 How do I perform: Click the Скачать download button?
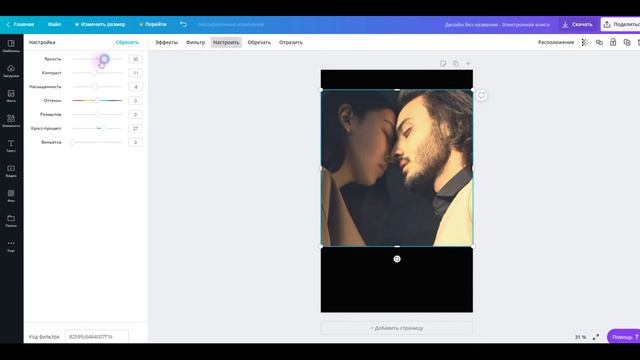577,24
